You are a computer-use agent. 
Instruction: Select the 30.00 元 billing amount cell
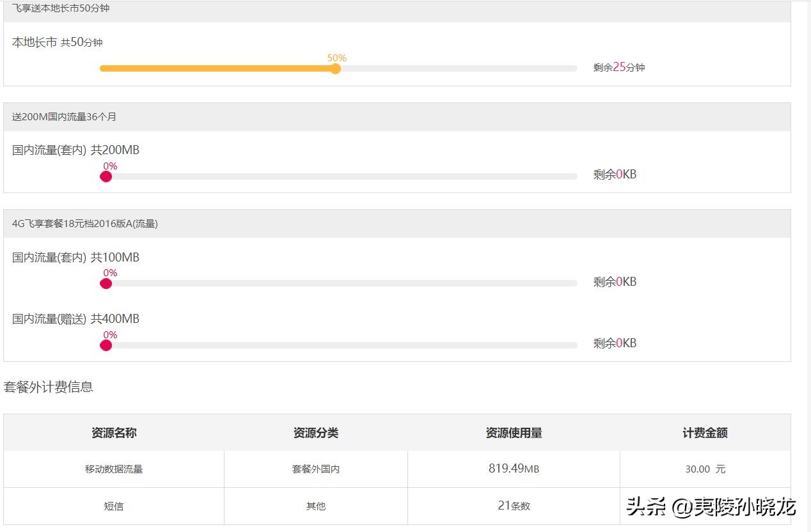(705, 469)
